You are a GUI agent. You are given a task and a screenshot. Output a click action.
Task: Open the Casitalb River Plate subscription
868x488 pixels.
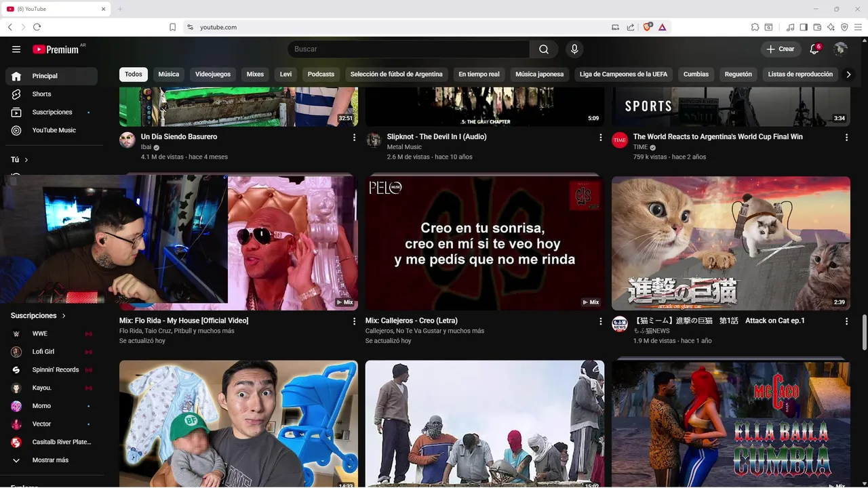[52, 442]
